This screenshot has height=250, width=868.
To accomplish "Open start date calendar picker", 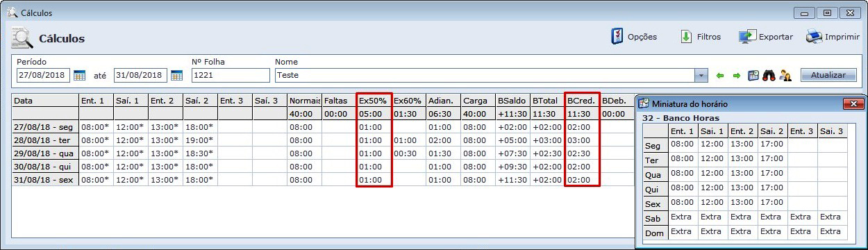I will pyautogui.click(x=79, y=75).
